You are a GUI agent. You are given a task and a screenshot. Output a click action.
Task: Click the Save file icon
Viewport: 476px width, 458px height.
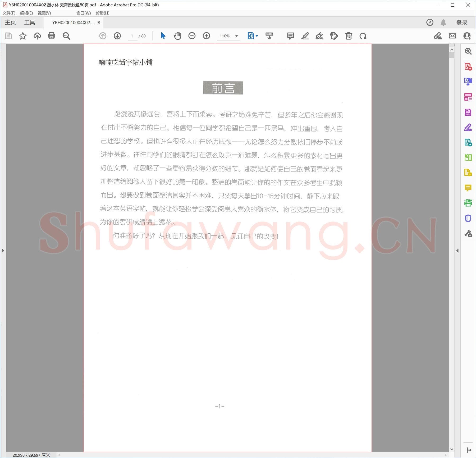tap(8, 36)
